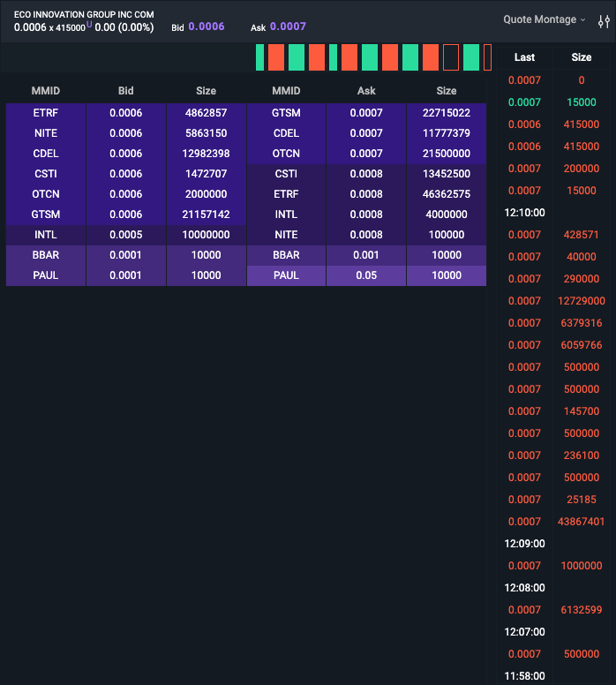Select trade size 6059766
The width and height of the screenshot is (616, 685).
click(581, 345)
